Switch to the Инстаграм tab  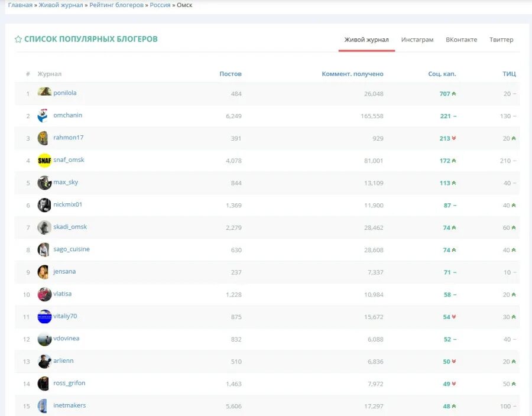(417, 40)
